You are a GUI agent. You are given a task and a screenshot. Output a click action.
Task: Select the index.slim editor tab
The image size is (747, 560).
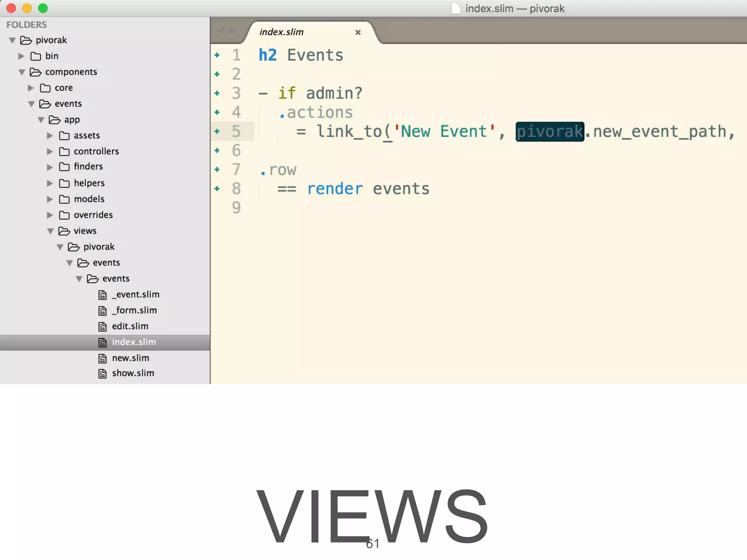(x=282, y=32)
